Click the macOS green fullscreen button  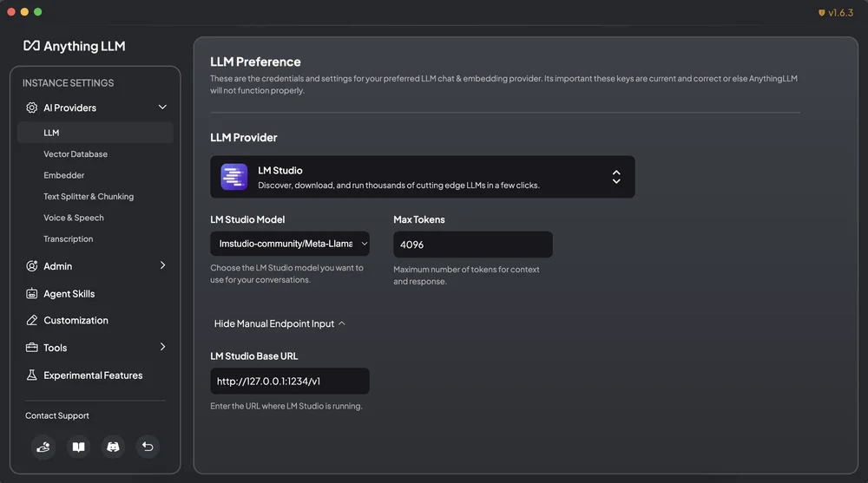point(37,11)
